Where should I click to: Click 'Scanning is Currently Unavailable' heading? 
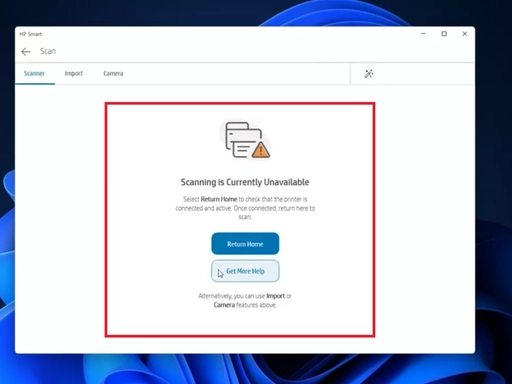245,182
